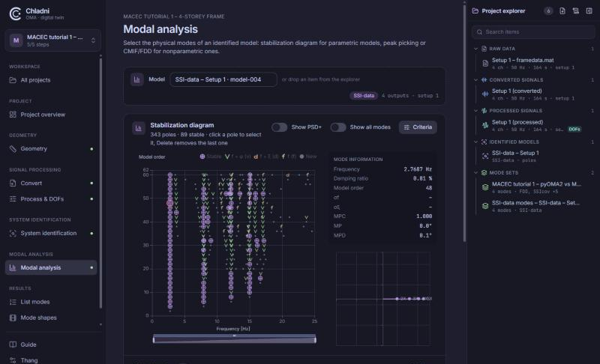Click the Project explorer folder icon
Viewport: 600px width, 364px height.
coord(475,11)
